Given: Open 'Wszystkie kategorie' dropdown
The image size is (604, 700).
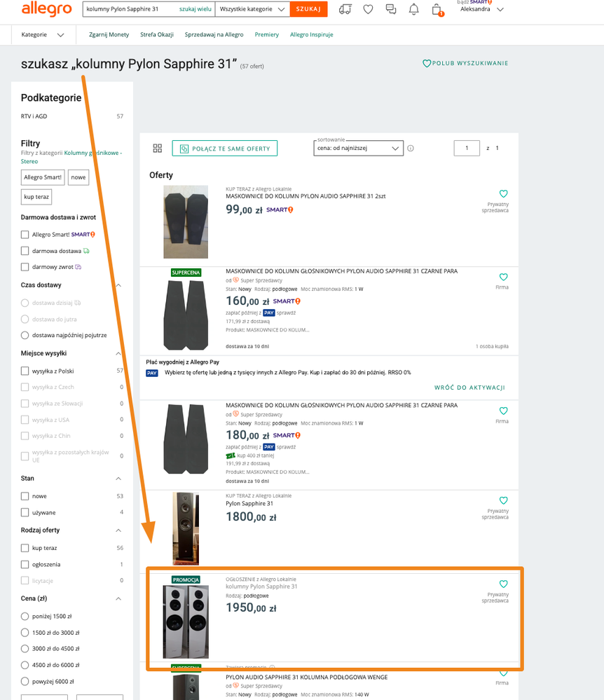Looking at the screenshot, I should point(252,9).
